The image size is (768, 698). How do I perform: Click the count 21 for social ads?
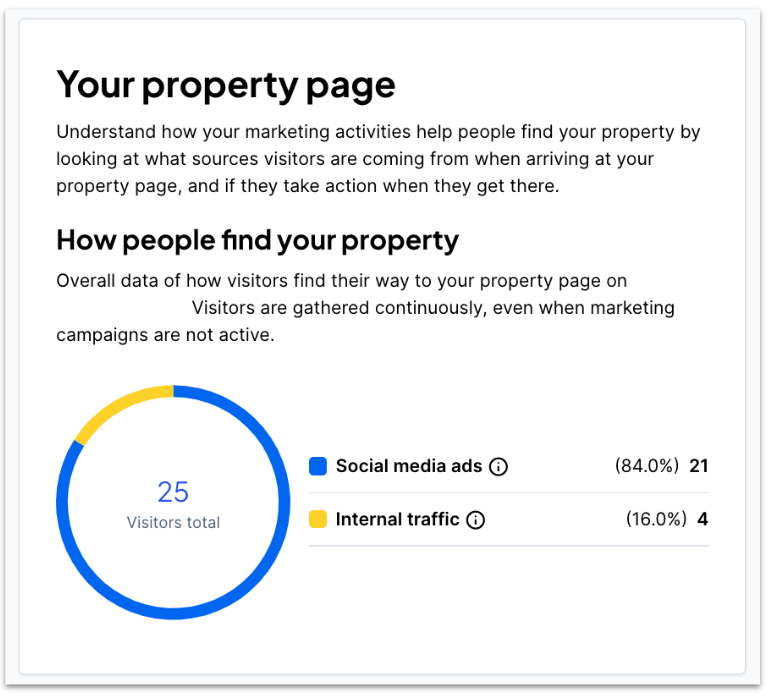pos(699,466)
